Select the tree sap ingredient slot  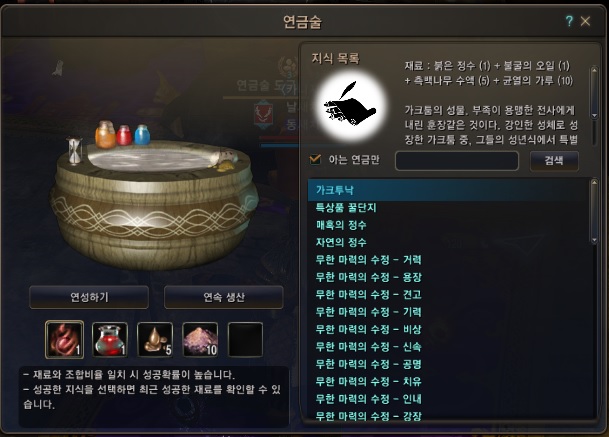(155, 340)
